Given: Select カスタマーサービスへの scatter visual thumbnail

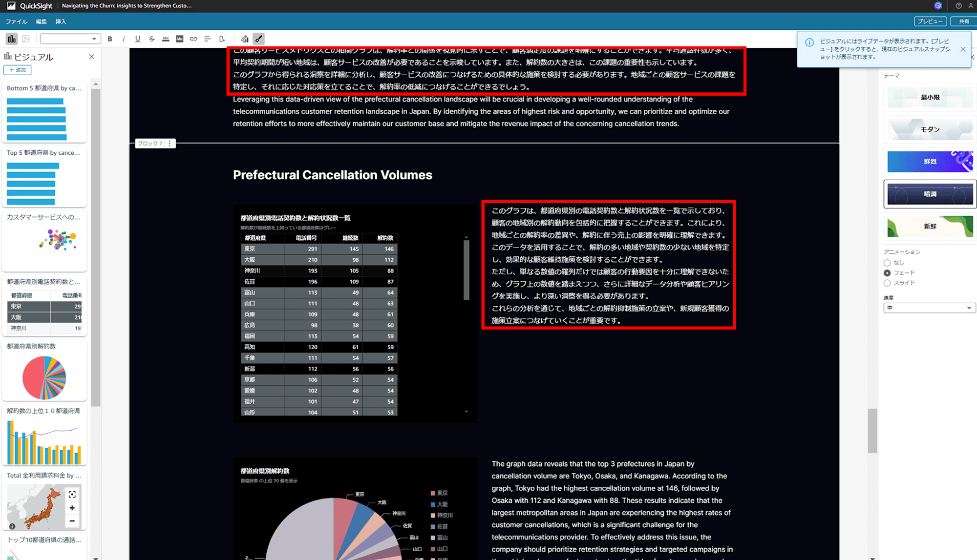Looking at the screenshot, I should pyautogui.click(x=44, y=241).
